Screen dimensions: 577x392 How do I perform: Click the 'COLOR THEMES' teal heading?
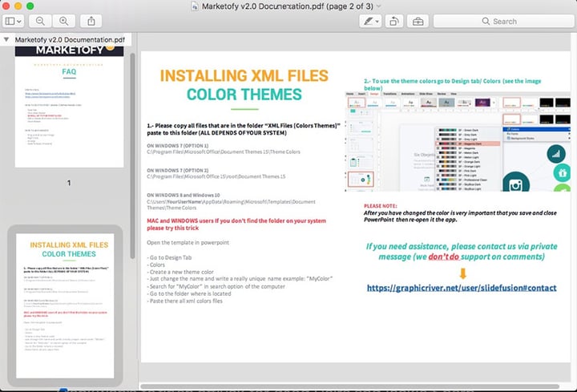click(x=244, y=95)
